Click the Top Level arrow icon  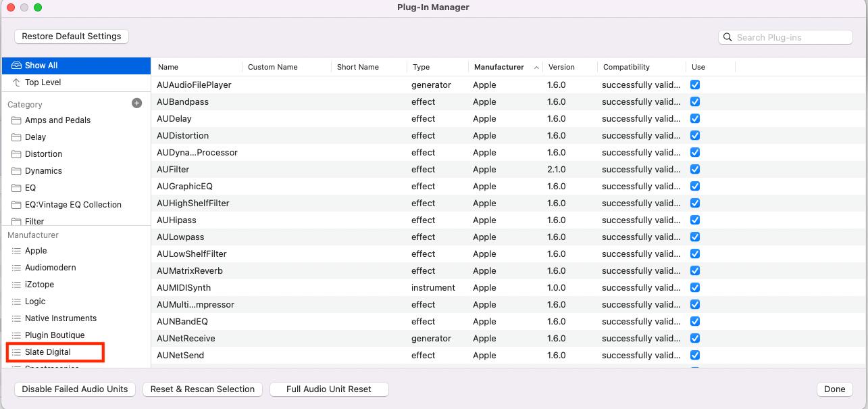point(16,82)
